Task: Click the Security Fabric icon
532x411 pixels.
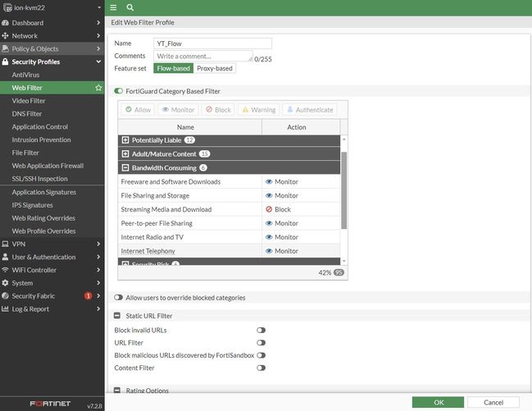Action: (5, 296)
